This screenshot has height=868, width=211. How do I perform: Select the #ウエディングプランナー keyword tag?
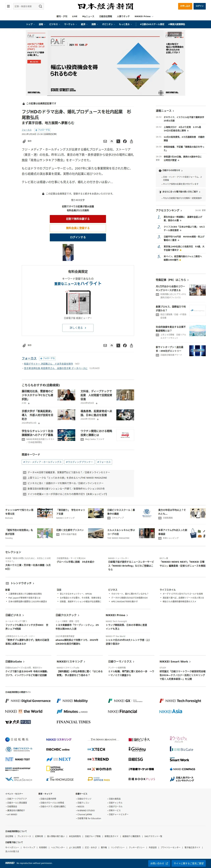pos(79,462)
